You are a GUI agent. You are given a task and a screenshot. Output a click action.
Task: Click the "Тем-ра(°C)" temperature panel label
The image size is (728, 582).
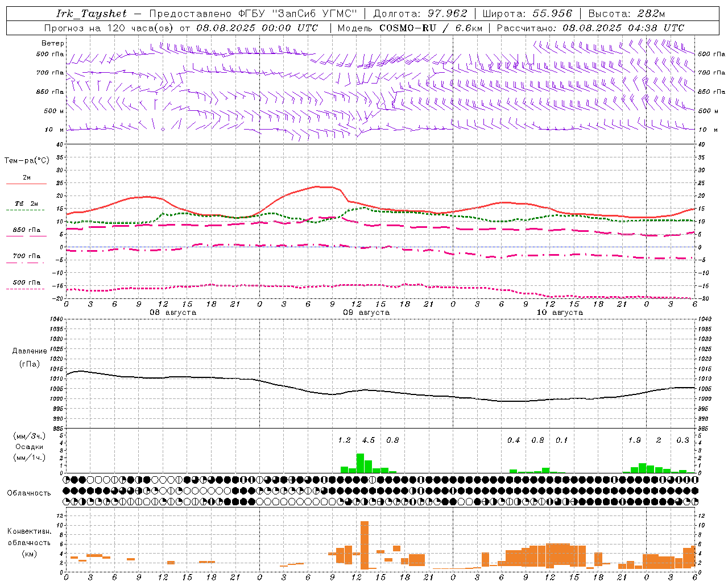coord(27,161)
